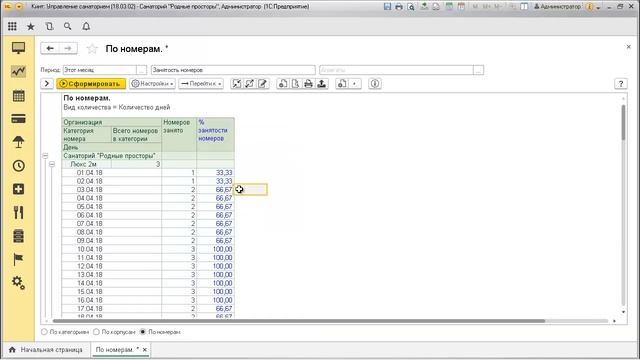
Task: Click collapse all groups toolbar icon
Action: pyautogui.click(x=236, y=84)
